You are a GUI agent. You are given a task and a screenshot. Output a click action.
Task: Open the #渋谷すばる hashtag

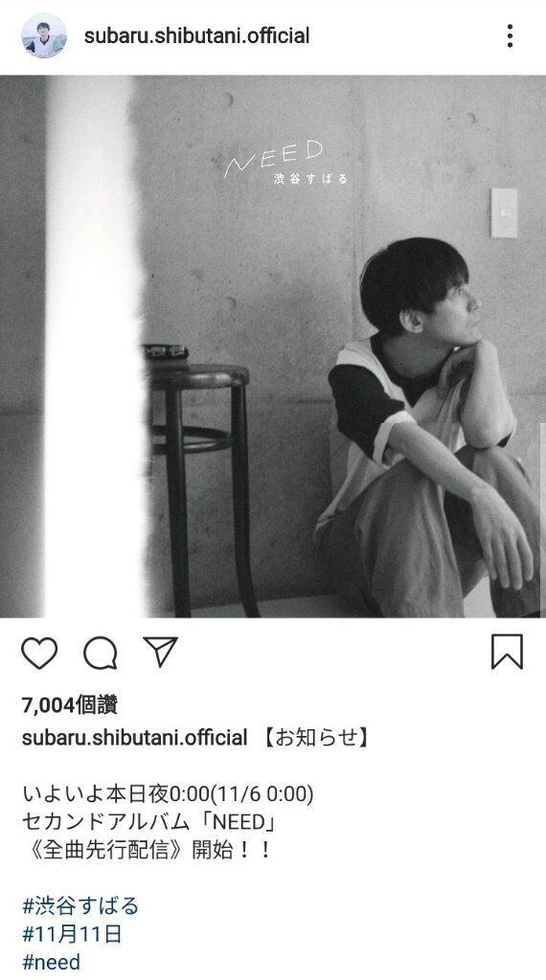pyautogui.click(x=80, y=905)
